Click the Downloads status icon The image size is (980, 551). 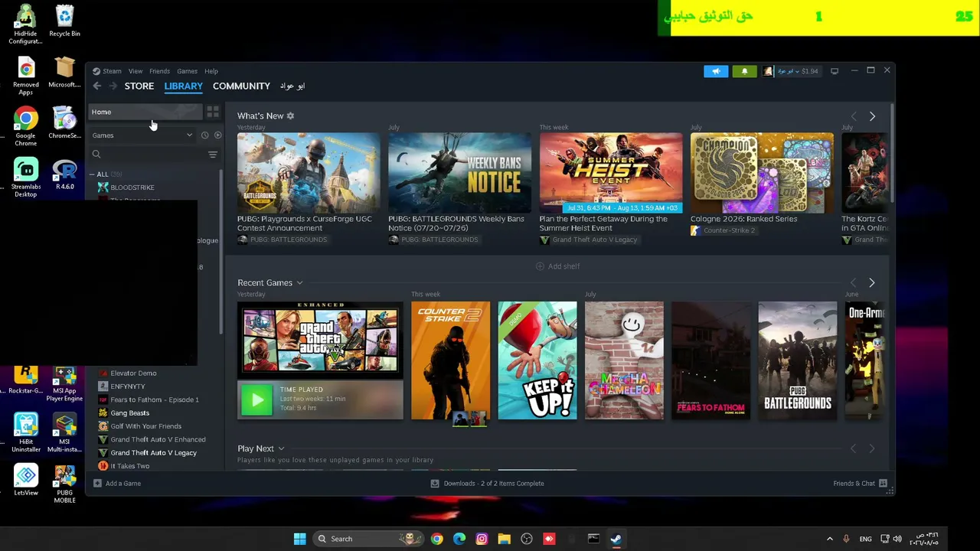(435, 484)
